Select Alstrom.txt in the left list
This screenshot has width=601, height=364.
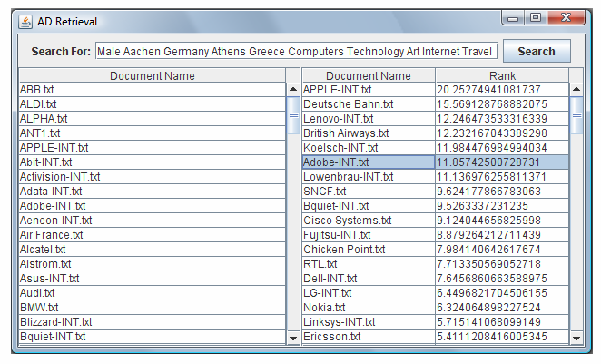pyautogui.click(x=153, y=264)
